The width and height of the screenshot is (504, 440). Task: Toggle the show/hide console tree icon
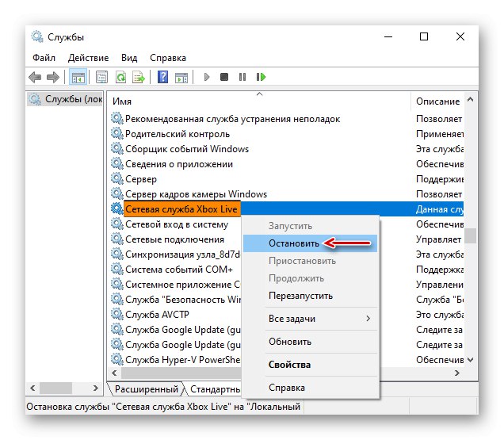pos(78,77)
